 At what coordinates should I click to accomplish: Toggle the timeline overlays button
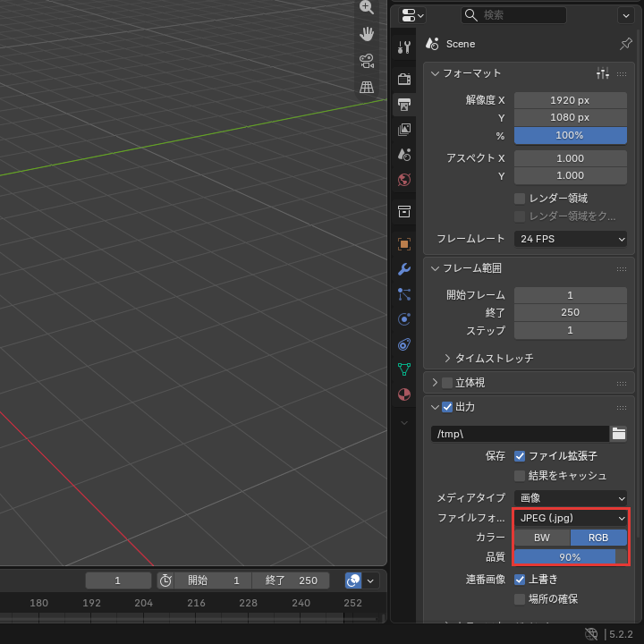353,580
